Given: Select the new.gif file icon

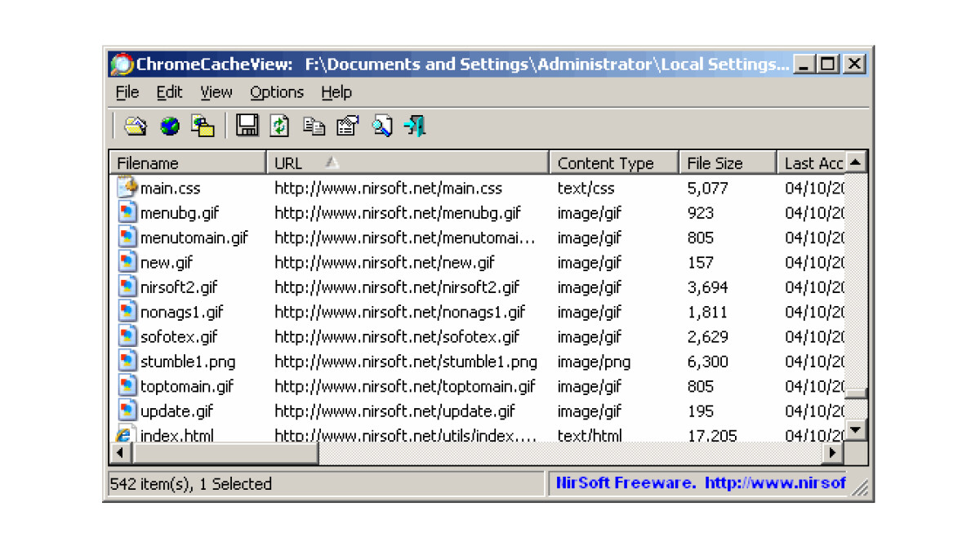Looking at the screenshot, I should [x=127, y=262].
